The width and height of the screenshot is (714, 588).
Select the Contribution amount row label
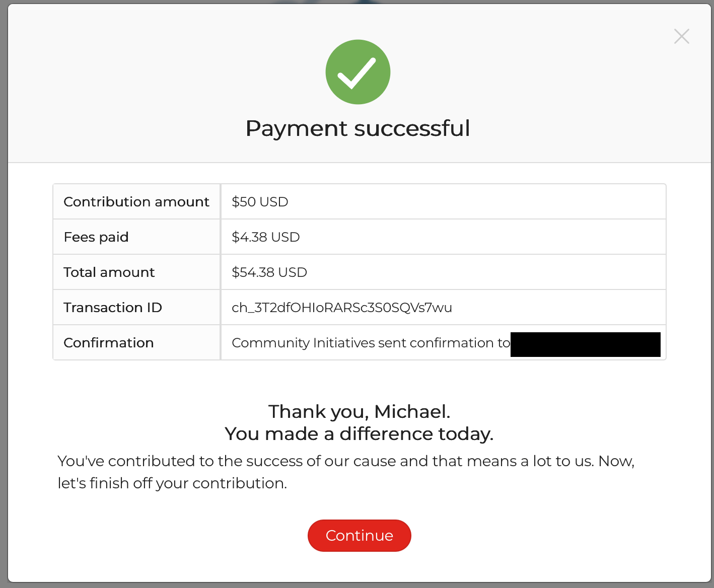pos(136,202)
